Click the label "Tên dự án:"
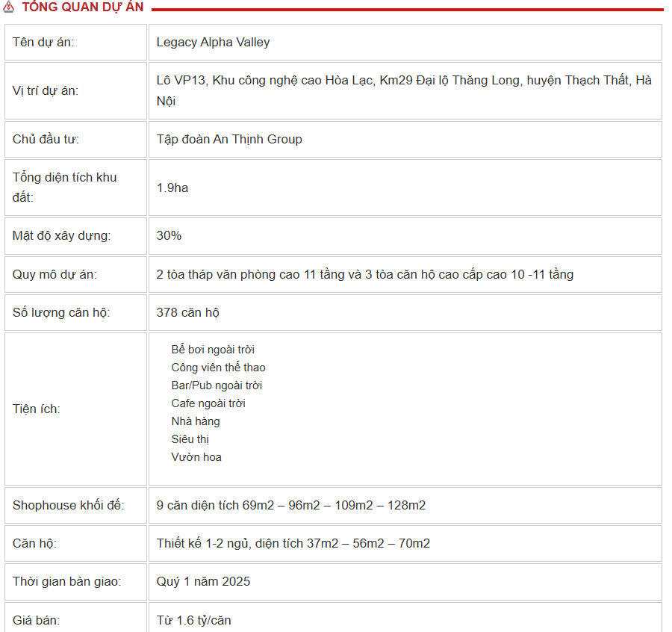This screenshot has width=672, height=632. tap(43, 42)
